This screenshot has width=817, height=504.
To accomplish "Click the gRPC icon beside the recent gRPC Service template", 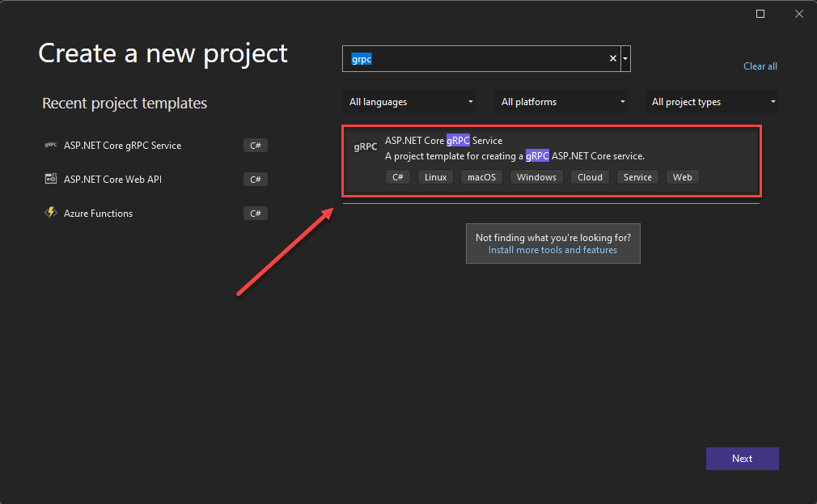I will pos(50,146).
